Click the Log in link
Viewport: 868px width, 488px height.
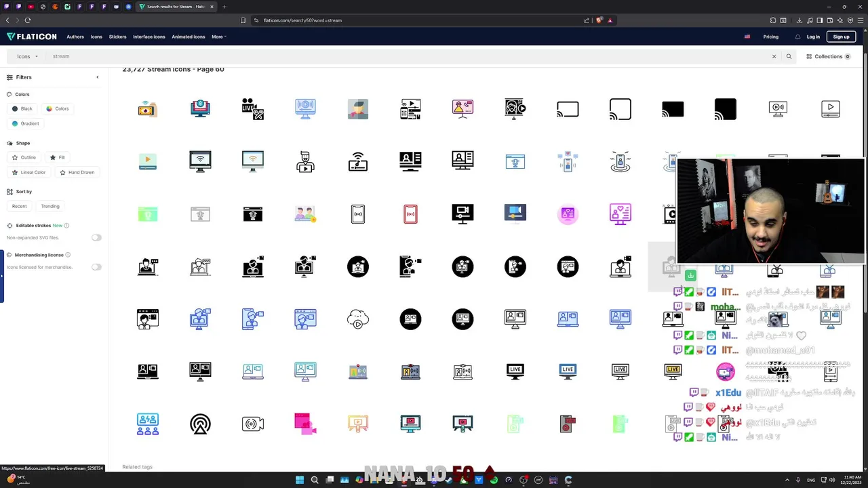click(813, 37)
